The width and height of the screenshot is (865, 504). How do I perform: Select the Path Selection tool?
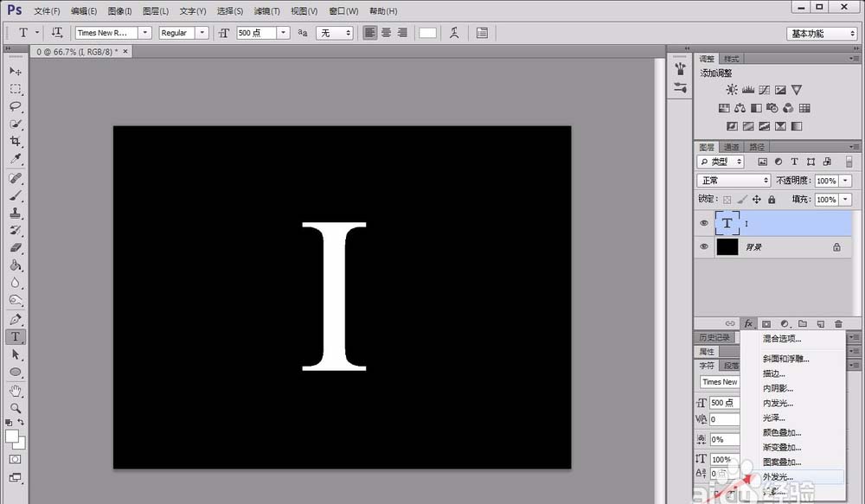point(16,354)
